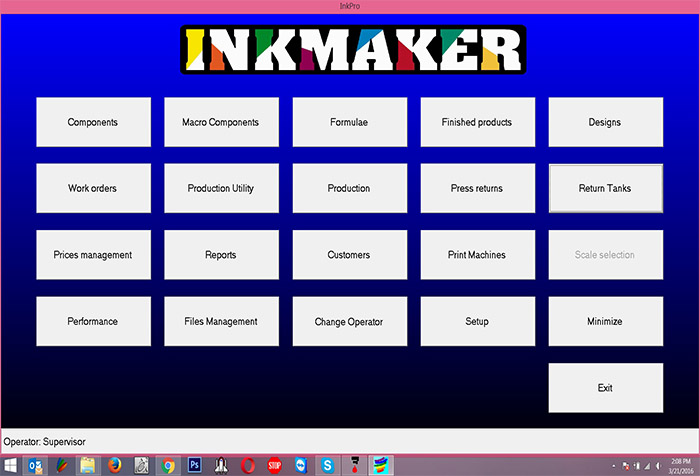Image resolution: width=700 pixels, height=476 pixels.
Task: Go to Work orders
Action: coord(93,188)
